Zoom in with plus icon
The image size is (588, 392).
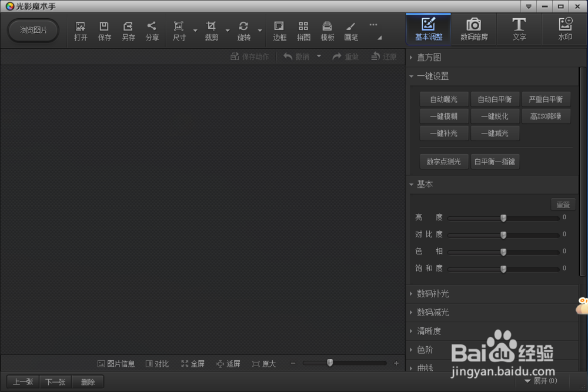[x=396, y=363]
